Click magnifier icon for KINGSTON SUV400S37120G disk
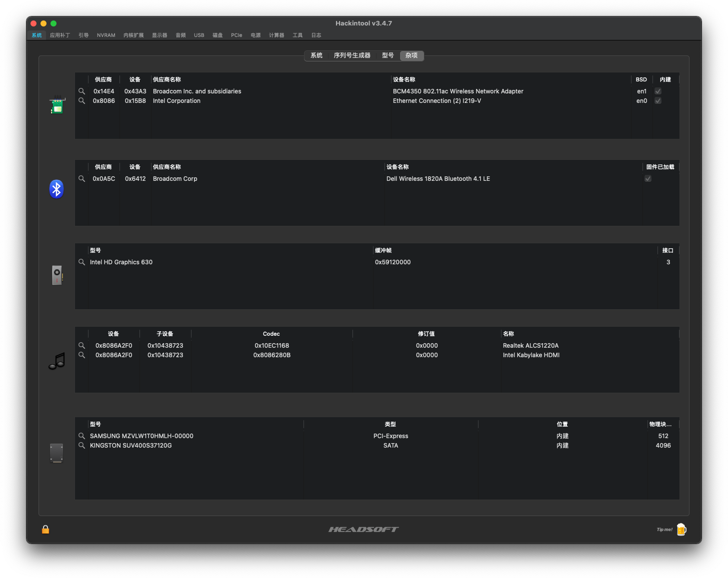Viewport: 728px width, 578px height. pyautogui.click(x=81, y=446)
